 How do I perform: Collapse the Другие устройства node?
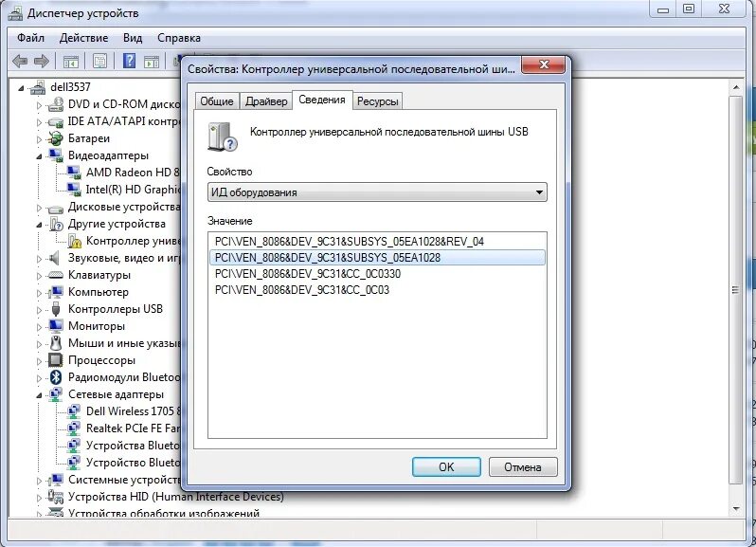(x=39, y=225)
